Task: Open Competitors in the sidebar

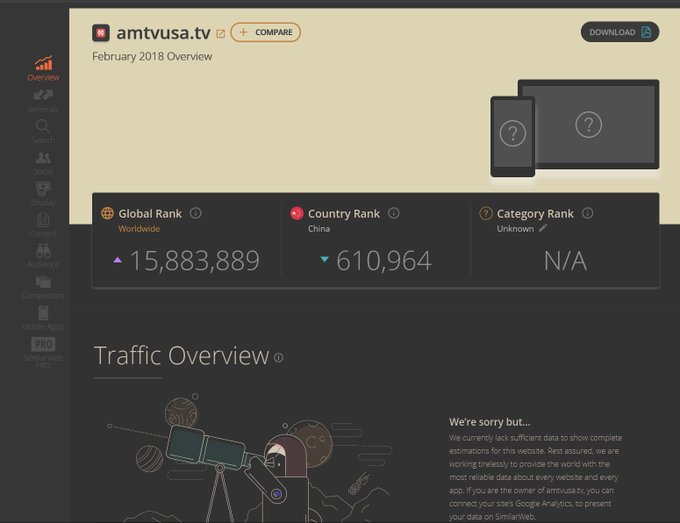Action: pos(43,286)
